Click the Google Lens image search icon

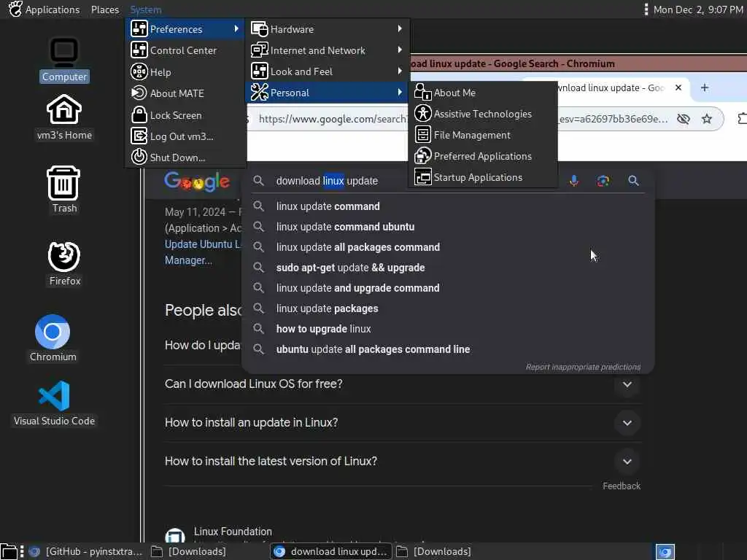point(603,181)
